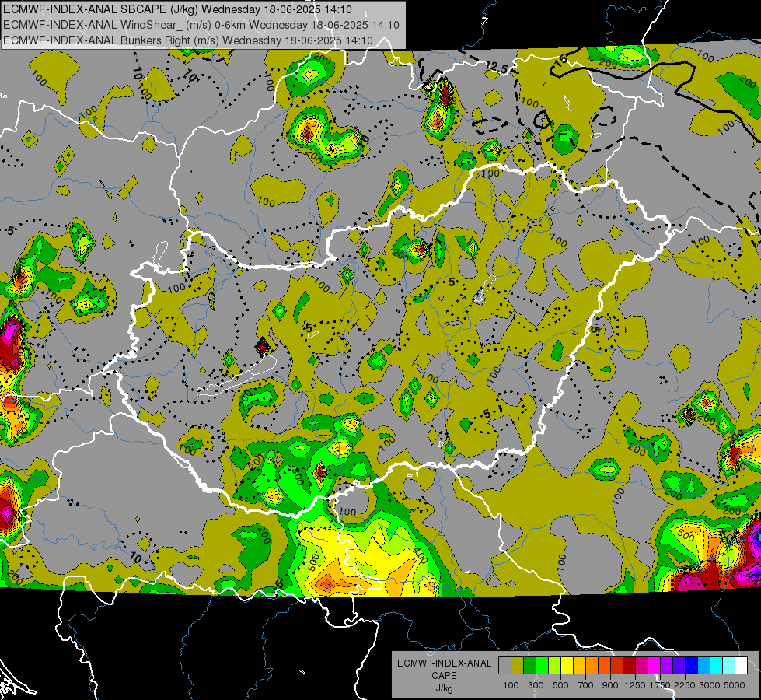The height and width of the screenshot is (700, 761).
Task: Click the legend label 500
Action: (560, 685)
